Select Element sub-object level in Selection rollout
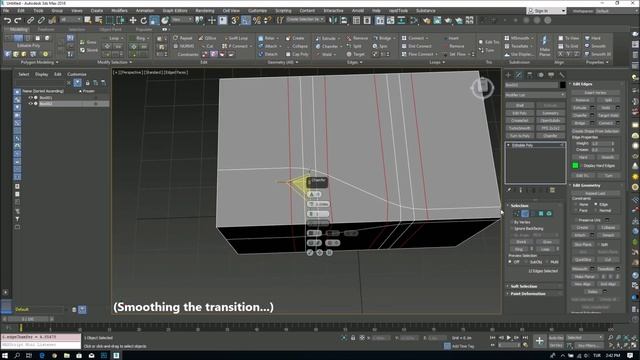This screenshot has width=640, height=360. [549, 213]
